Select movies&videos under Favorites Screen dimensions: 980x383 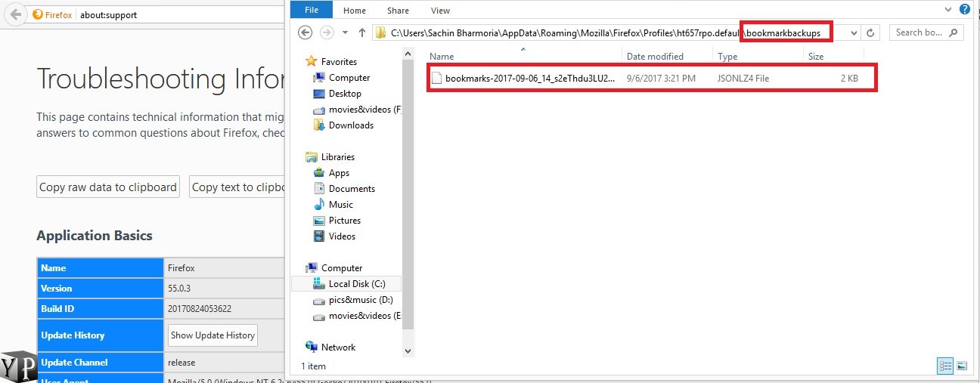click(x=364, y=110)
